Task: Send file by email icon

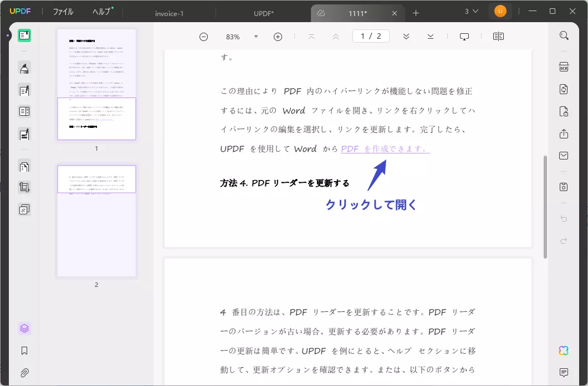Action: click(x=564, y=156)
